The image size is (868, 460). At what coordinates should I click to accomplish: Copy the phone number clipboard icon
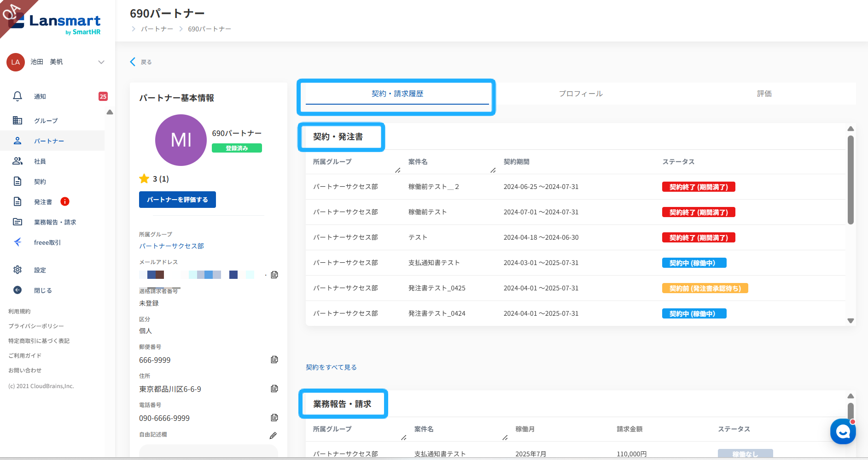pos(274,418)
